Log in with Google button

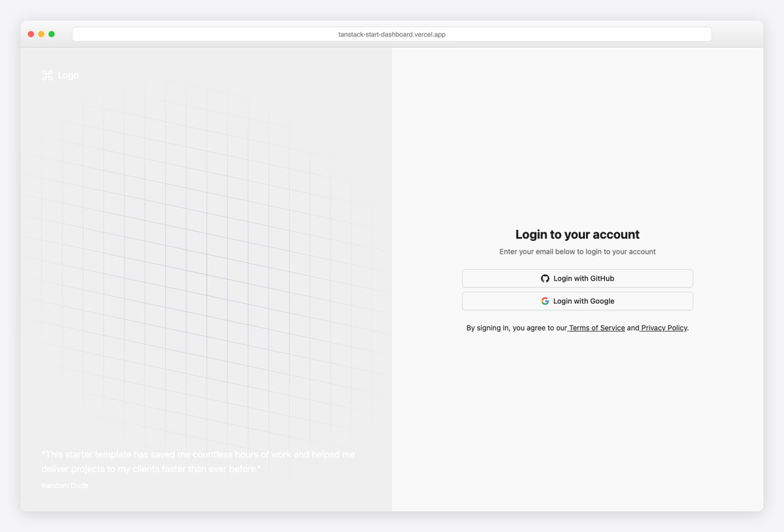pos(578,302)
